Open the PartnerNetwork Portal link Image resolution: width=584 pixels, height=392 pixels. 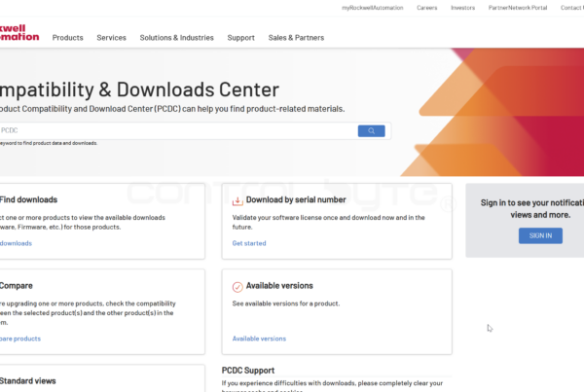[518, 8]
